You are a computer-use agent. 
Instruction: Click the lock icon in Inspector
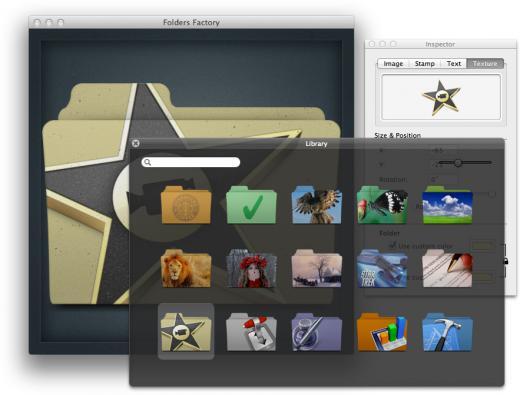click(505, 261)
